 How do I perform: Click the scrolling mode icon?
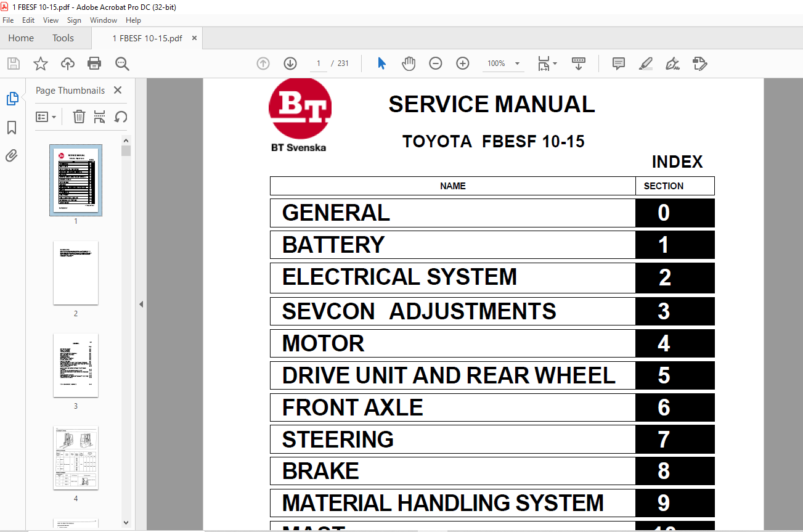coord(579,63)
